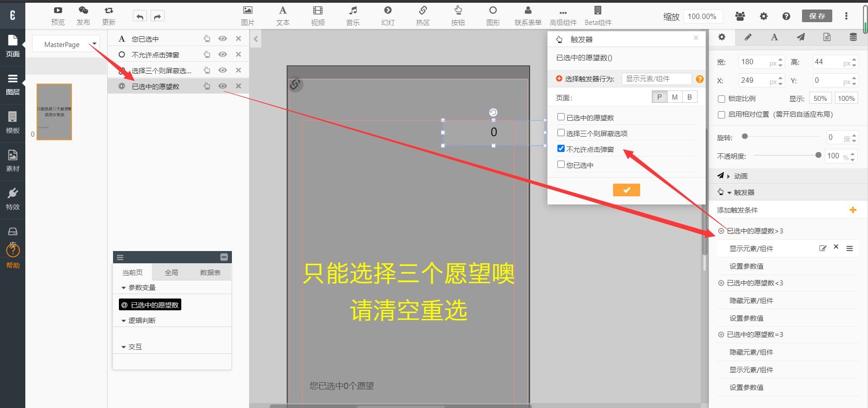Switch to the 数据表 tab
This screenshot has width=868, height=408.
click(x=210, y=272)
